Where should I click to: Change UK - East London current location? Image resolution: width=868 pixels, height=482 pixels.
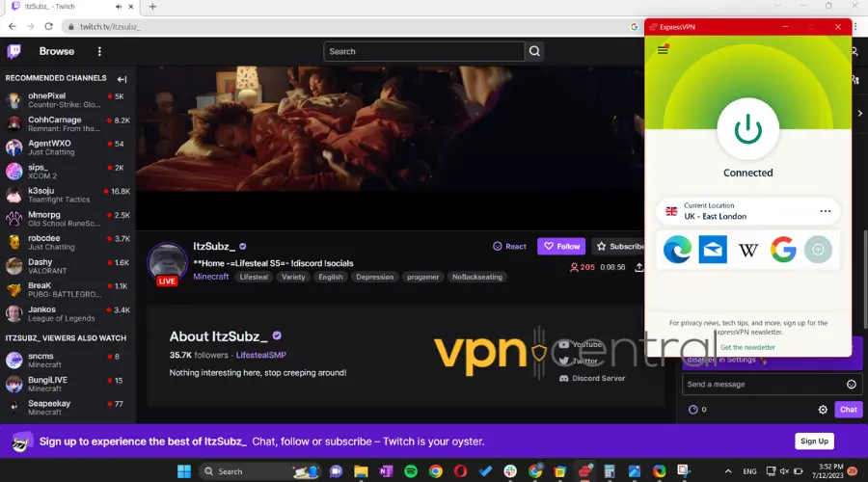747,211
